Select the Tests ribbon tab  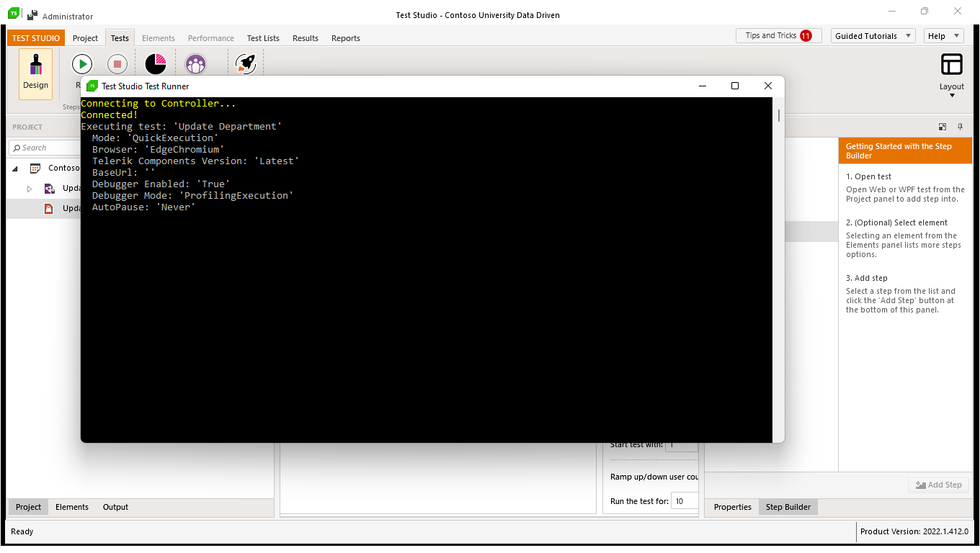point(120,38)
